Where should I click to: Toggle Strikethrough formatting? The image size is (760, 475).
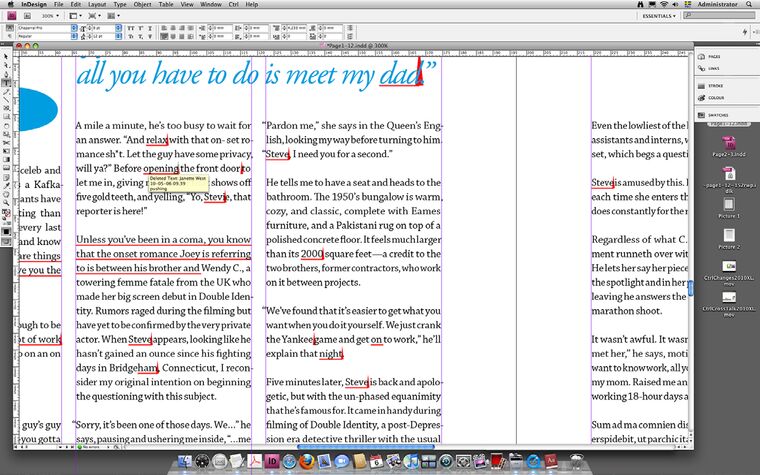click(150, 36)
